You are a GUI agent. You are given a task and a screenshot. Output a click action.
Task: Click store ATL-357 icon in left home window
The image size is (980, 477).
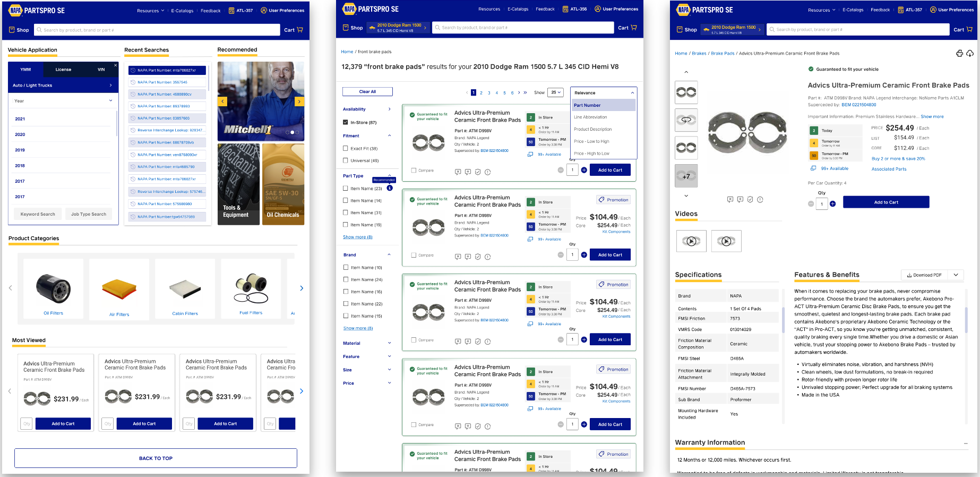click(x=231, y=11)
